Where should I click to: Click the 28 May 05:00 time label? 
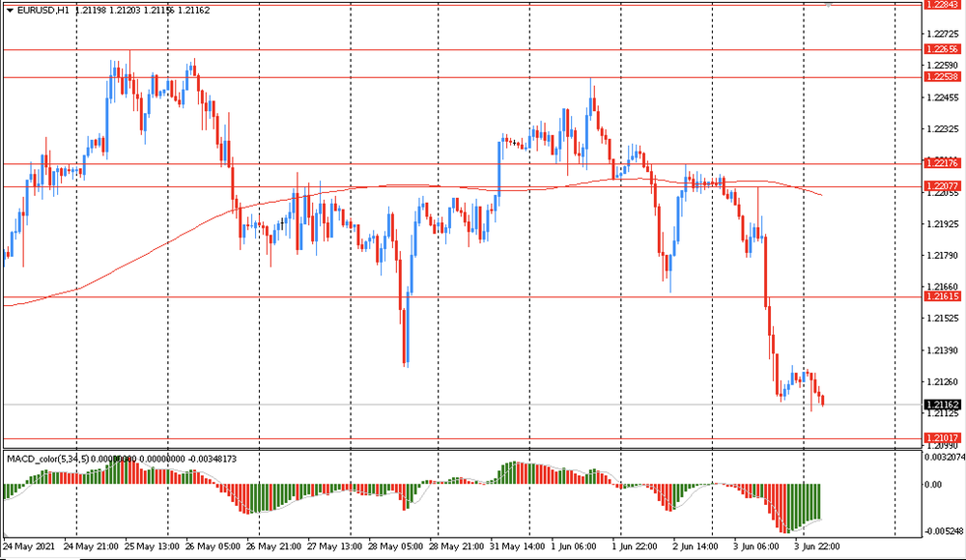[394, 546]
